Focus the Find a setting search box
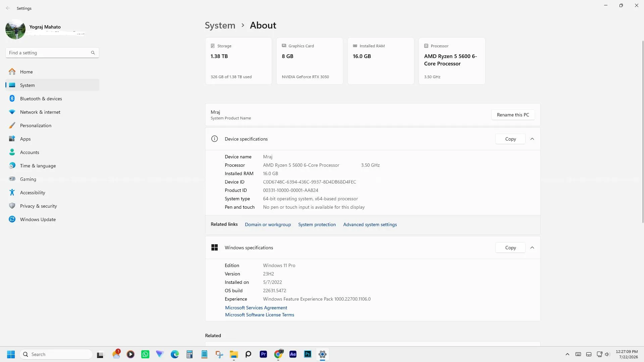The width and height of the screenshot is (644, 362). (52, 53)
